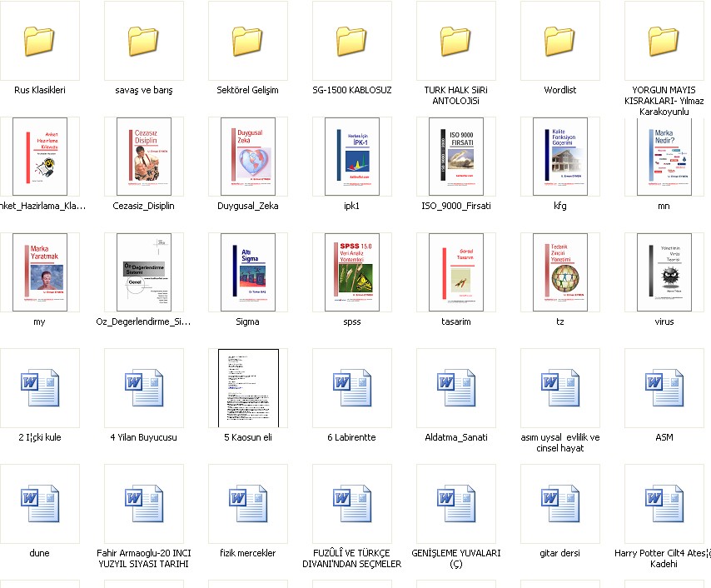711x588 pixels.
Task: Select Word icon for asım uysal evlilik ve cinsel hayat
Action: coord(560,387)
